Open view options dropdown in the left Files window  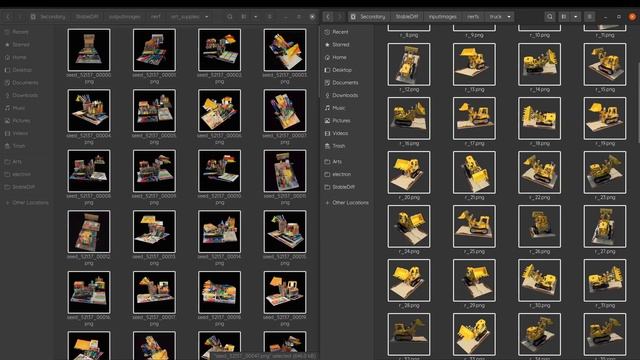256,17
